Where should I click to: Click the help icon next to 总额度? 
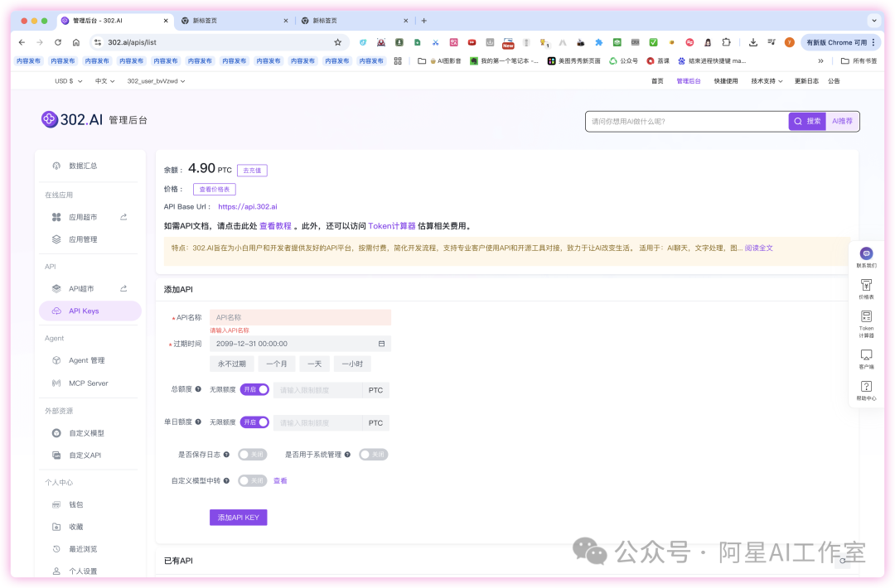point(198,389)
